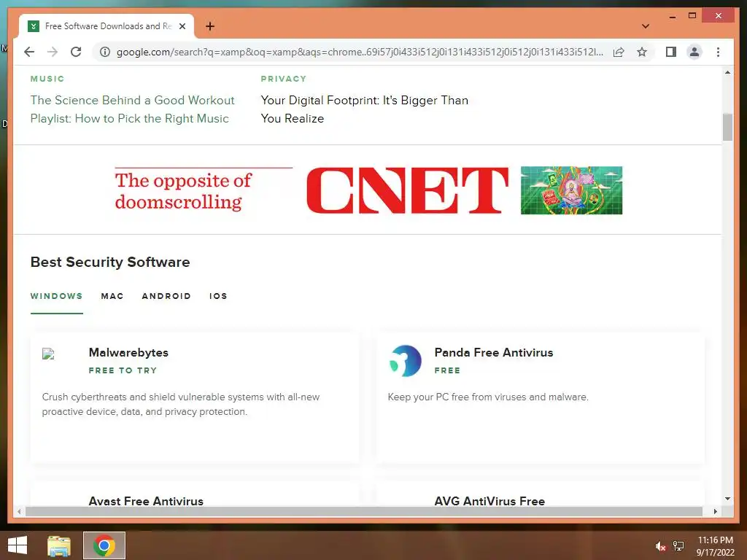Screen dimensions: 747x560
Task: Click the broken Malwarebytes image icon
Action: pos(48,354)
